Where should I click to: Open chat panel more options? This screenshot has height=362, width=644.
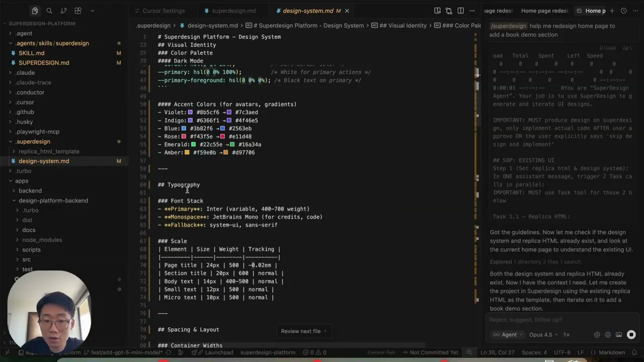click(x=635, y=11)
